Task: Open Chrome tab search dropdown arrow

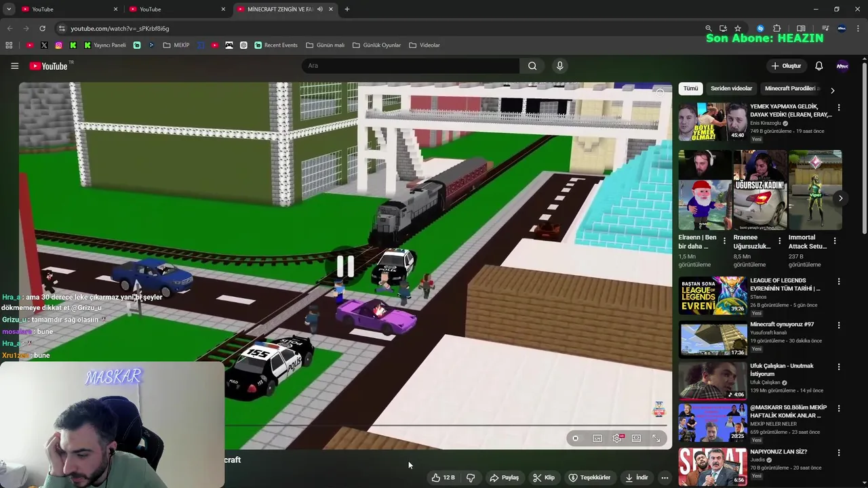Action: (9, 9)
